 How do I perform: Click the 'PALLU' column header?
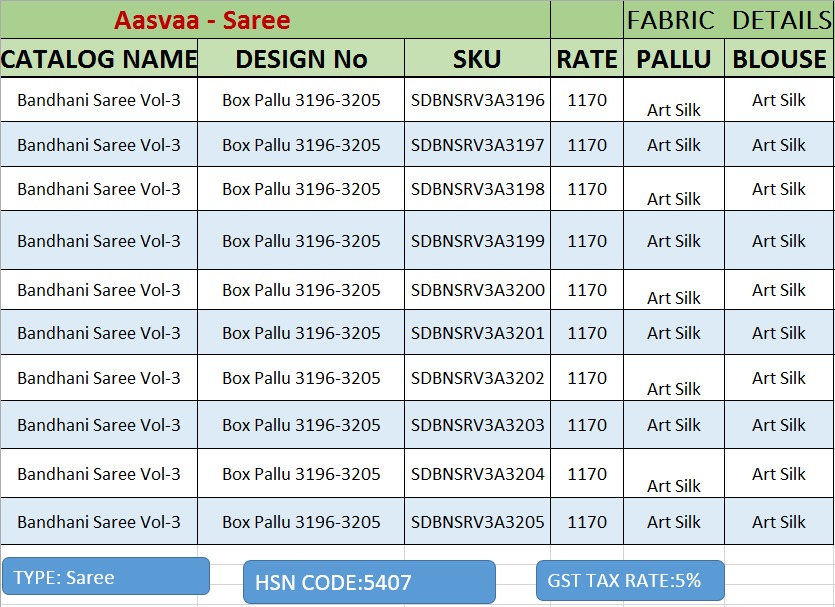click(673, 59)
